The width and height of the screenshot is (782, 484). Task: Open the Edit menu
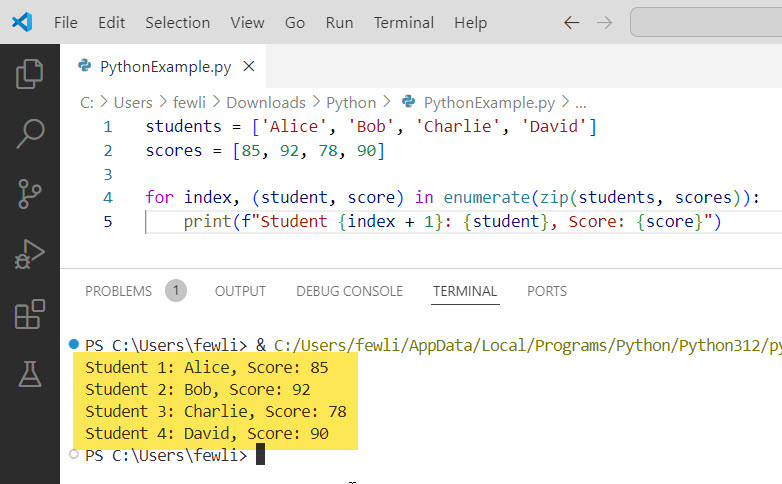111,22
